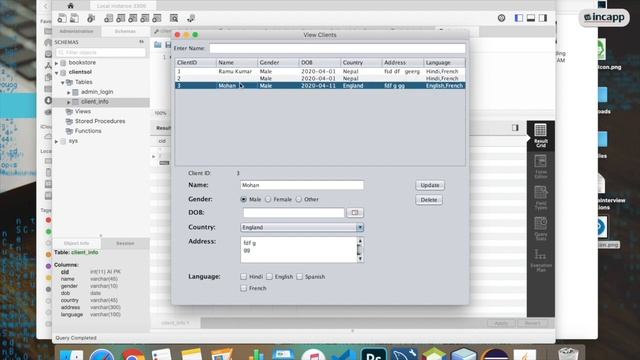The width and height of the screenshot is (640, 360).
Task: Select the Views tree item
Action: [x=82, y=111]
